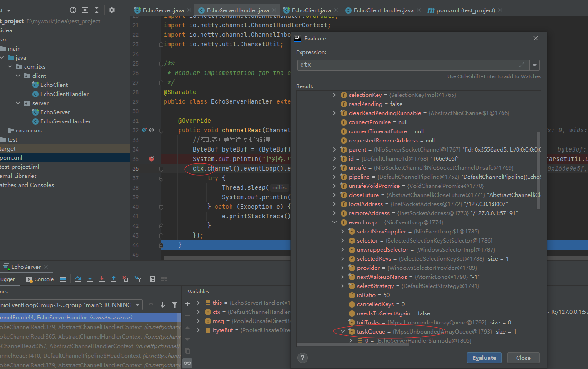The height and width of the screenshot is (369, 588).
Task: Close the EchoServerHandler.java editor tab
Action: pos(275,10)
